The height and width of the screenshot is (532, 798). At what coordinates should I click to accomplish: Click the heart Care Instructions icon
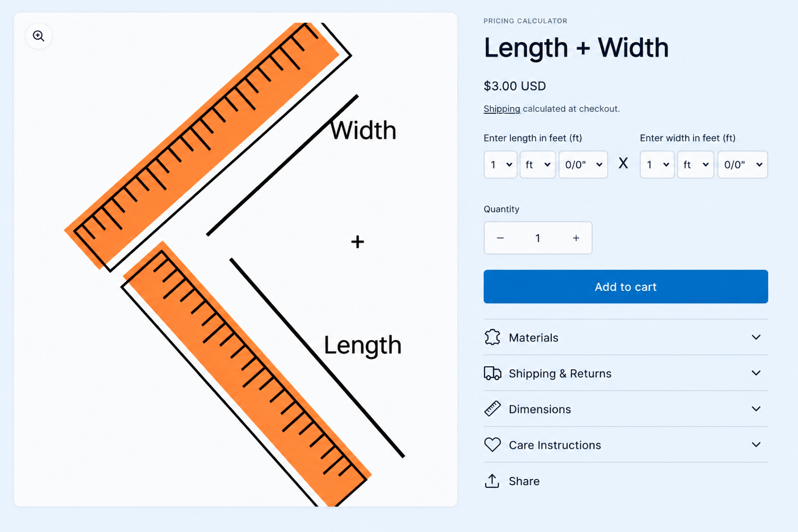coord(492,445)
